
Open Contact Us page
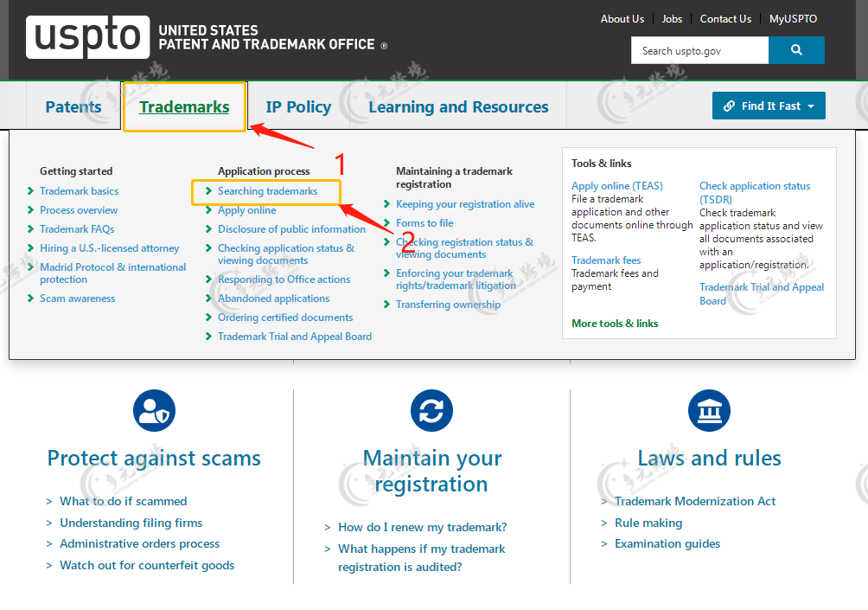click(725, 19)
